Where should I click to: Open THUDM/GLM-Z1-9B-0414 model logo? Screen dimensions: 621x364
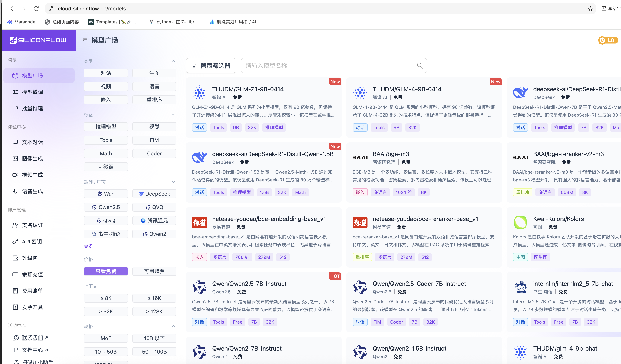point(199,93)
